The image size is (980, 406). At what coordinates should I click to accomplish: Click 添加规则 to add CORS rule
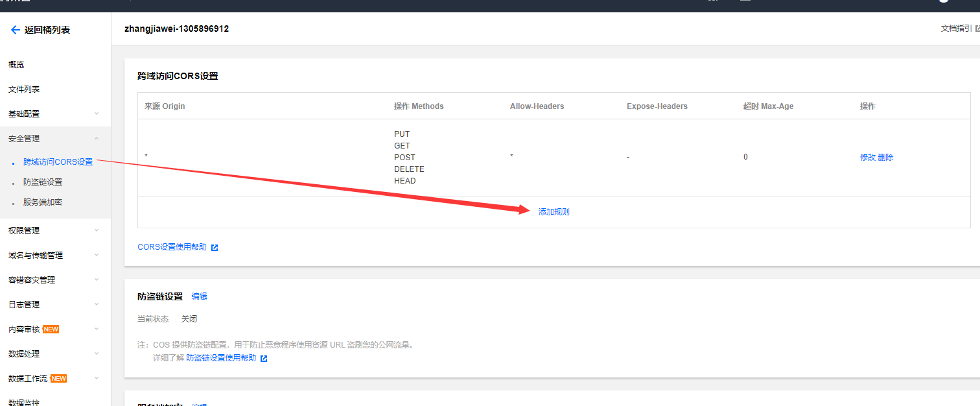tap(554, 212)
